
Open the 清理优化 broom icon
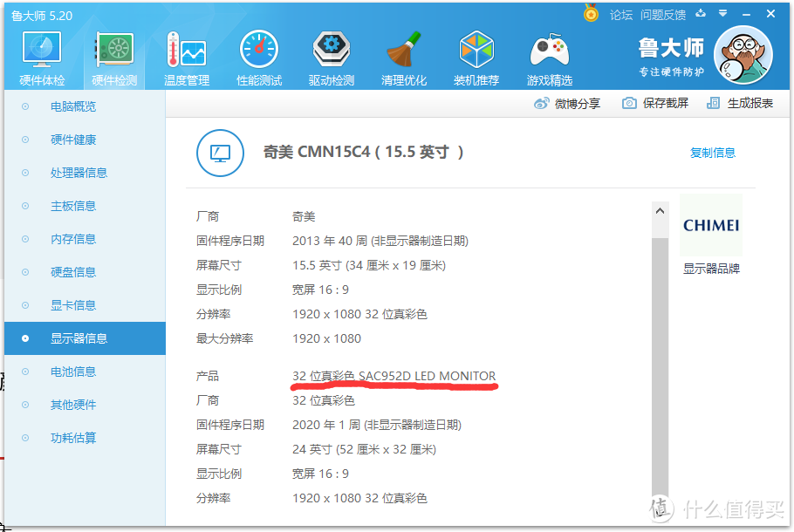(404, 49)
